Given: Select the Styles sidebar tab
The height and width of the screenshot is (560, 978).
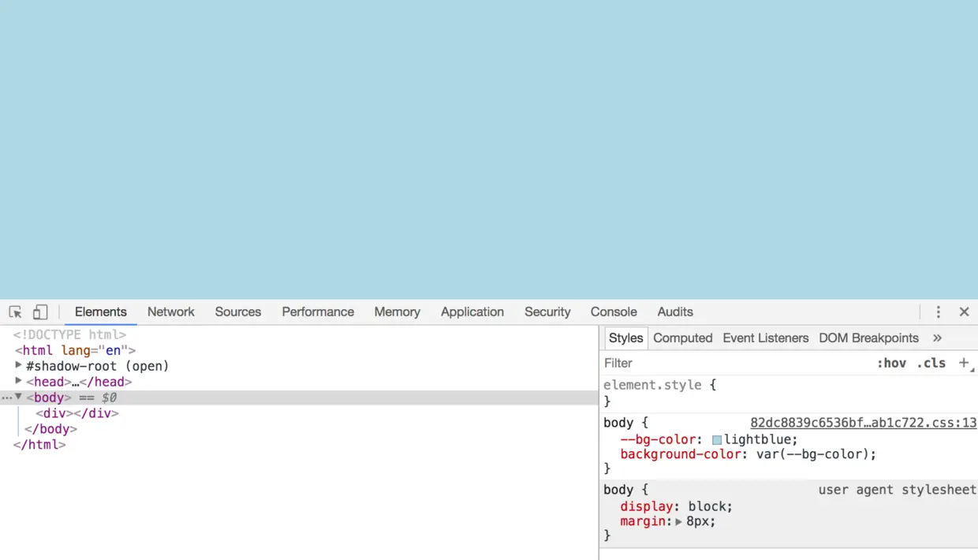Looking at the screenshot, I should tap(625, 338).
